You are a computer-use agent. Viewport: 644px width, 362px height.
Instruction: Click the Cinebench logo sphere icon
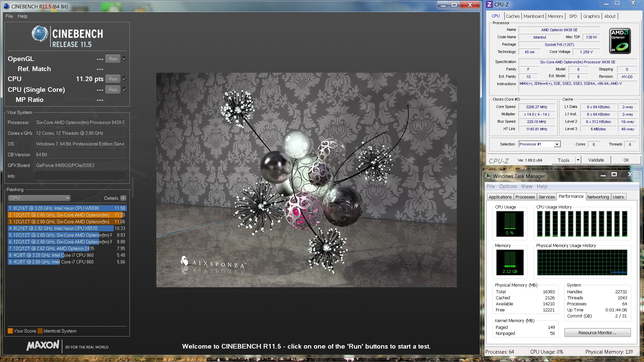coord(40,34)
